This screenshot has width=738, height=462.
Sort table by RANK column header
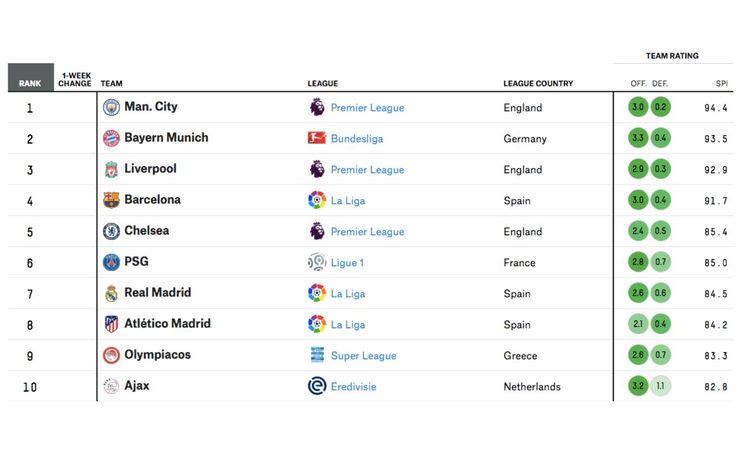pos(30,83)
